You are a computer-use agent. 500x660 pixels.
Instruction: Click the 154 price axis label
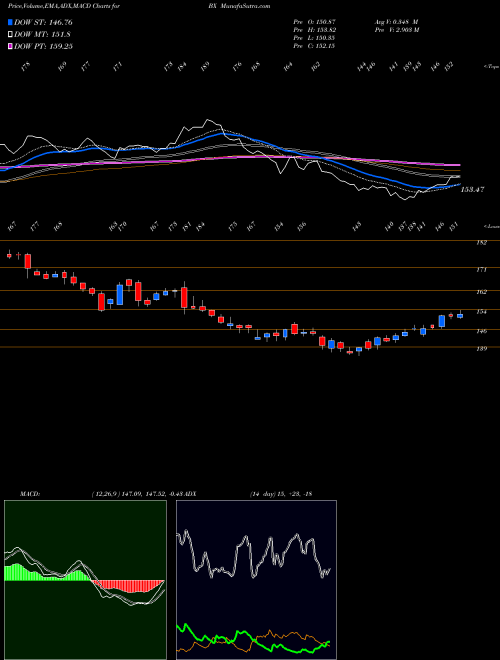(x=482, y=312)
